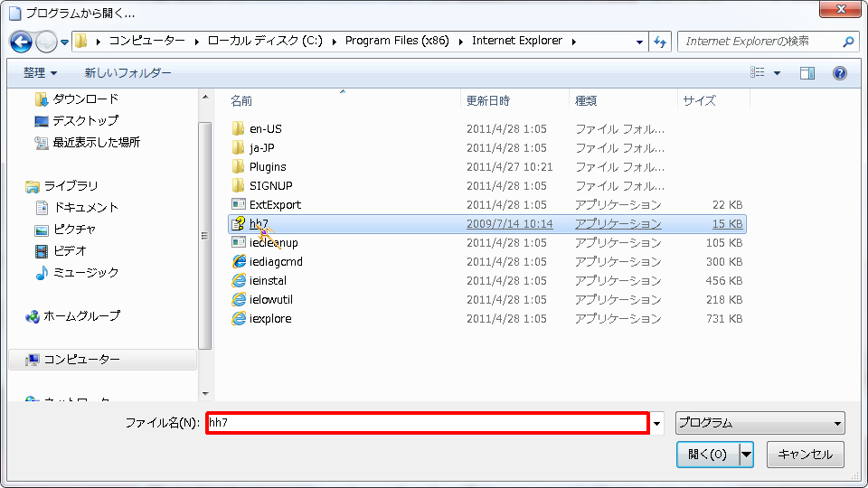Click Internet Explorer breadcrumb segment
868x488 pixels.
(x=517, y=41)
